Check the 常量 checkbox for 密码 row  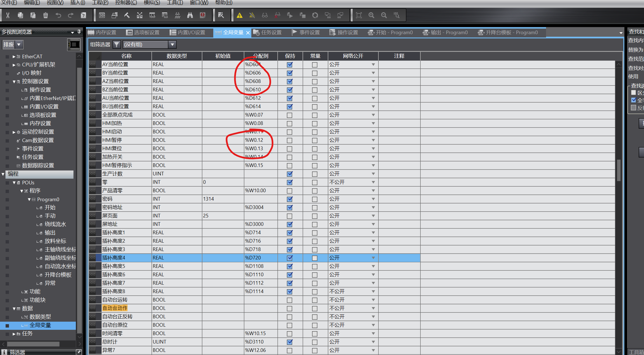pos(315,199)
